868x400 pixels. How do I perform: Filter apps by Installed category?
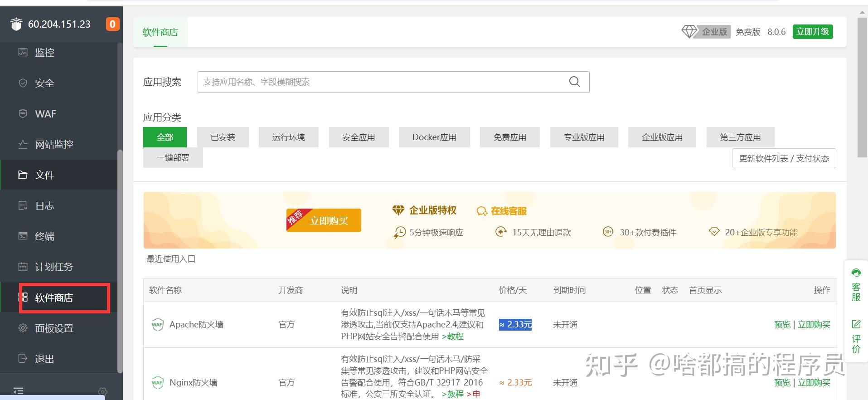223,137
